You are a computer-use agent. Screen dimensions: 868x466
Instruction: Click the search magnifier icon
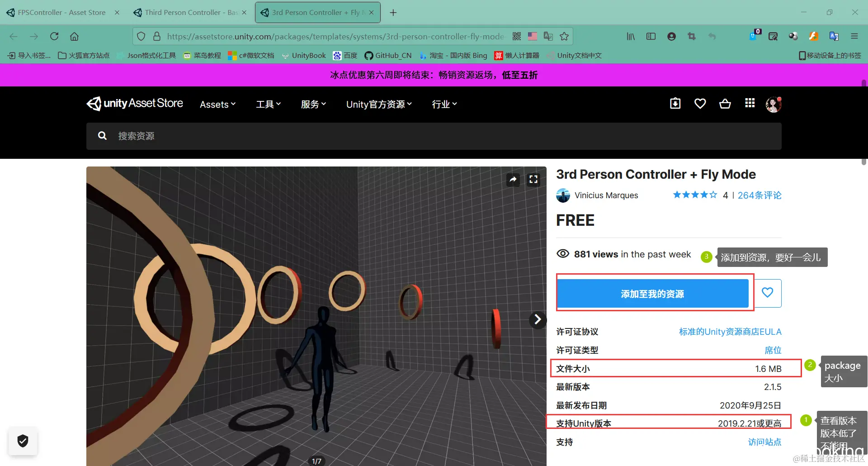point(103,136)
